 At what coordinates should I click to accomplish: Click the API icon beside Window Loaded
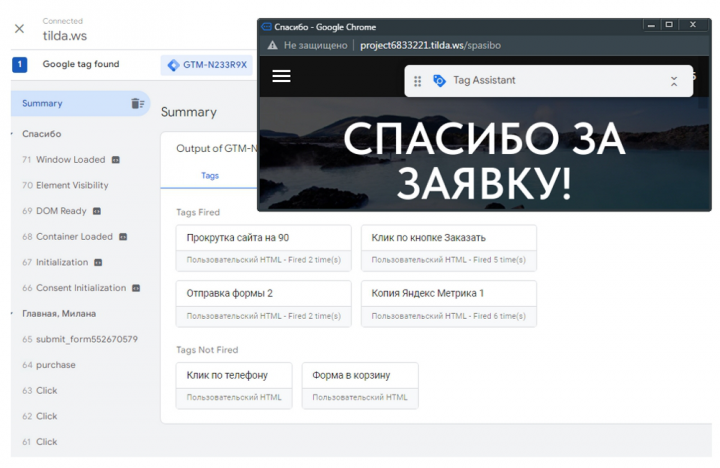116,160
